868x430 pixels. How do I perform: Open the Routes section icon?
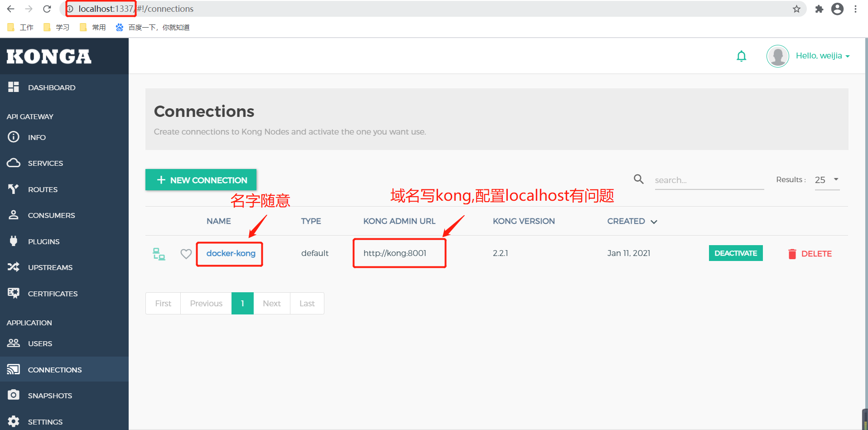[14, 189]
